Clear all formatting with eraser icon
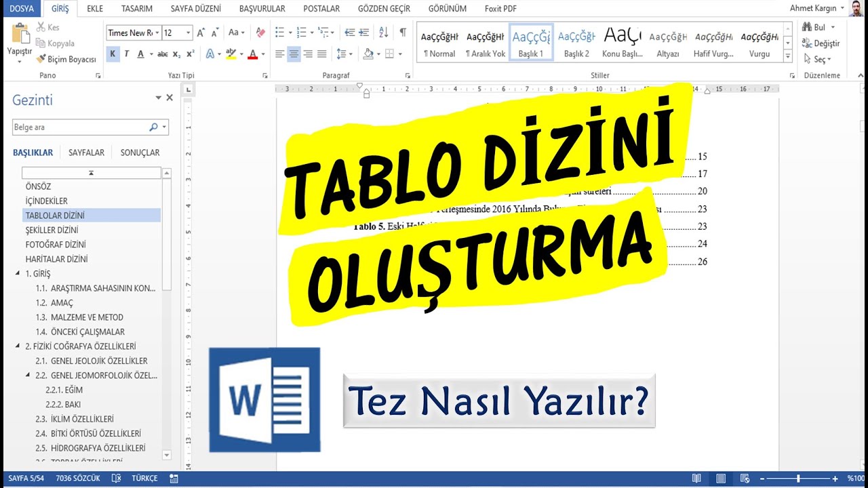The width and height of the screenshot is (868, 488). pyautogui.click(x=261, y=33)
